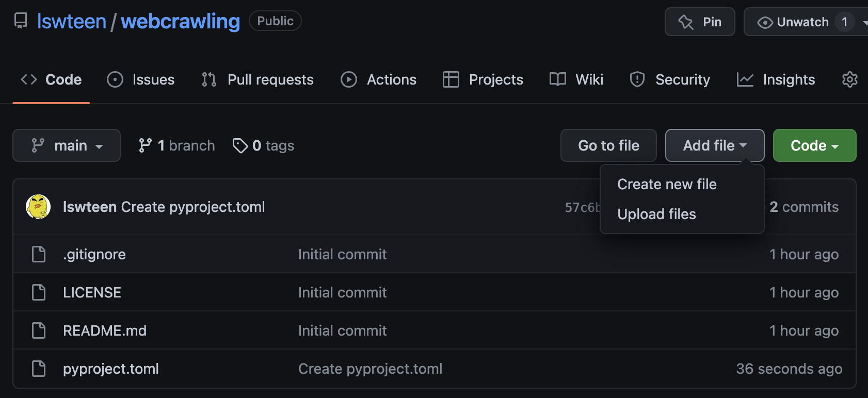Click the settings gear icon

[849, 79]
